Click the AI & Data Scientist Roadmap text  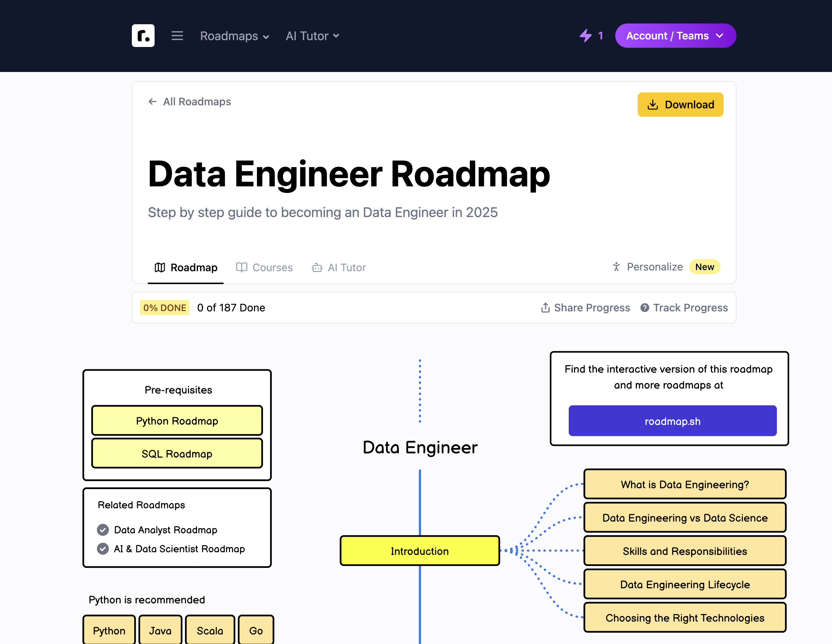179,549
